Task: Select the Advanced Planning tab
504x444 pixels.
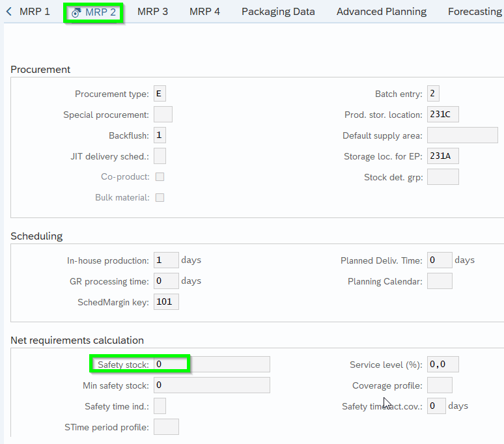Action: 382,12
